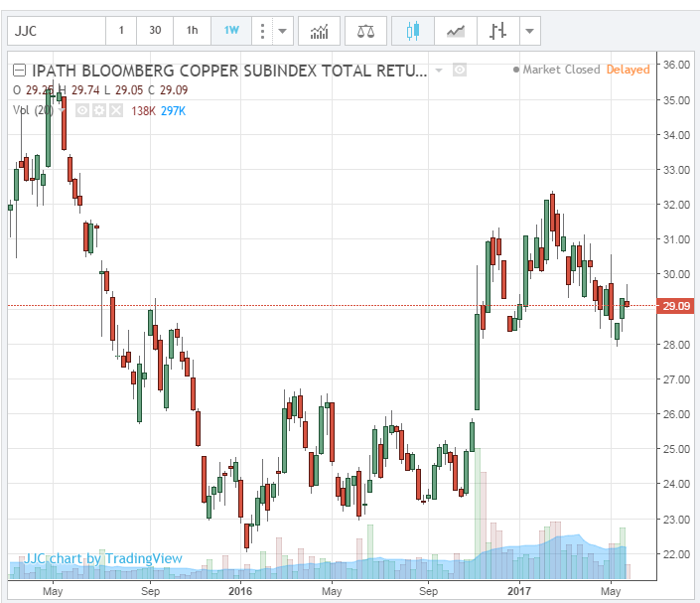This screenshot has width=700, height=603.
Task: Open the indicators chart icon
Action: coord(319,31)
